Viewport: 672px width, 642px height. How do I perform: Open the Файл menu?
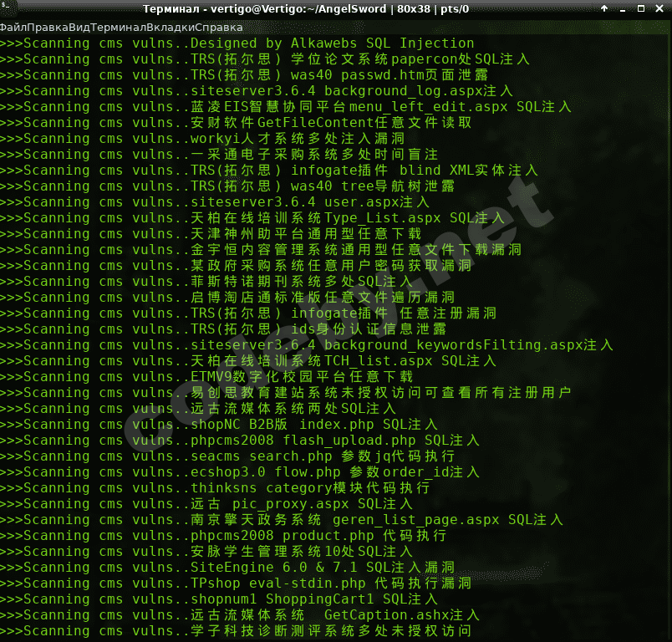pyautogui.click(x=13, y=28)
